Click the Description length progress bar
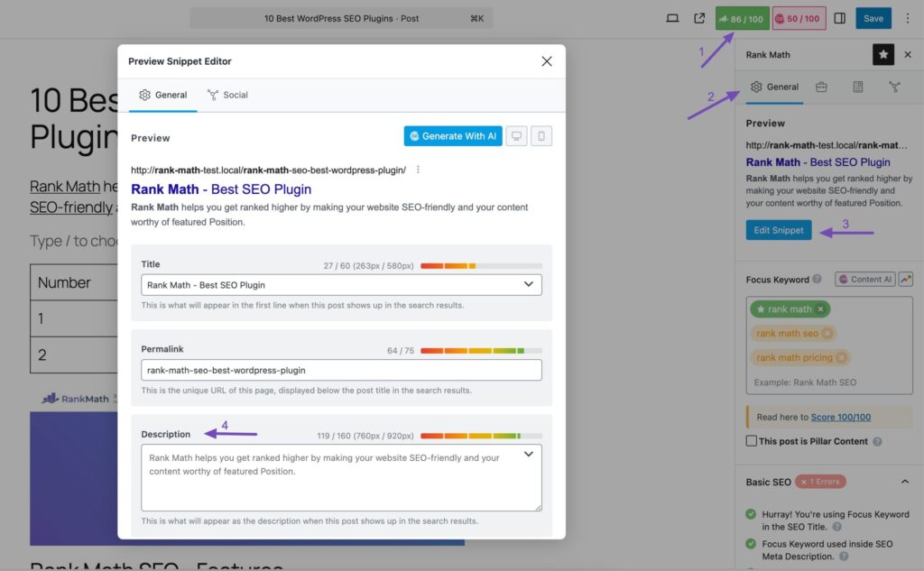 coord(481,436)
